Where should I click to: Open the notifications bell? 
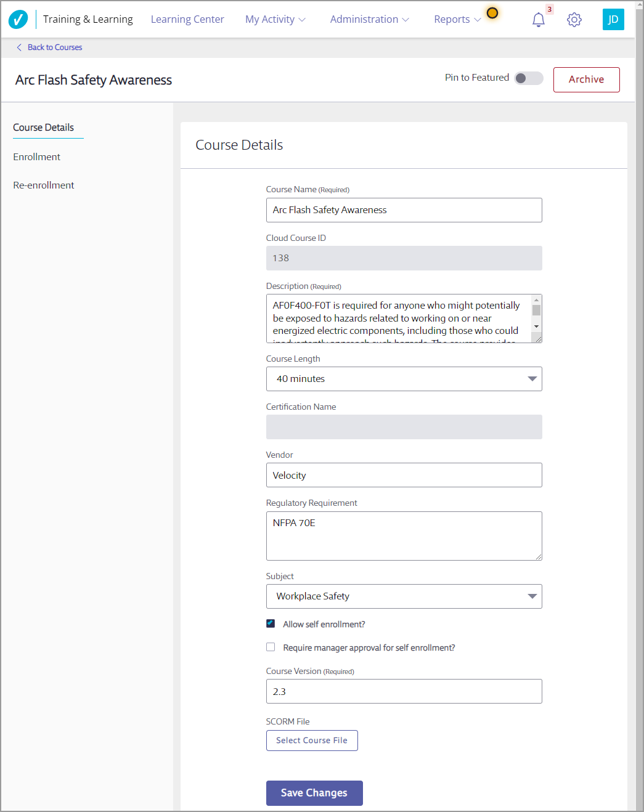539,20
